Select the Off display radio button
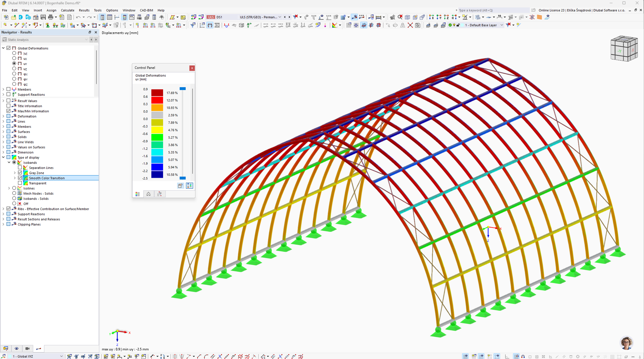The width and height of the screenshot is (644, 359). [x=14, y=204]
